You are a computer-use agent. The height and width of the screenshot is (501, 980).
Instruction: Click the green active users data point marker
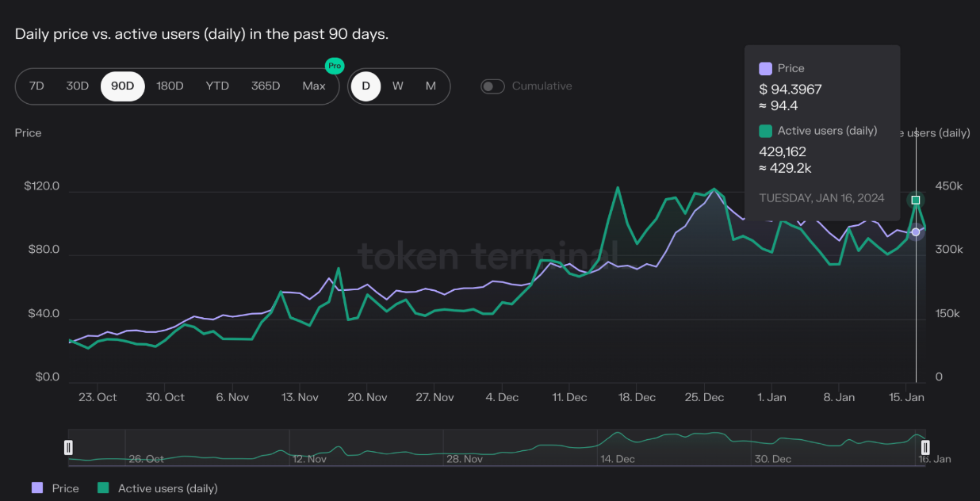tap(916, 201)
